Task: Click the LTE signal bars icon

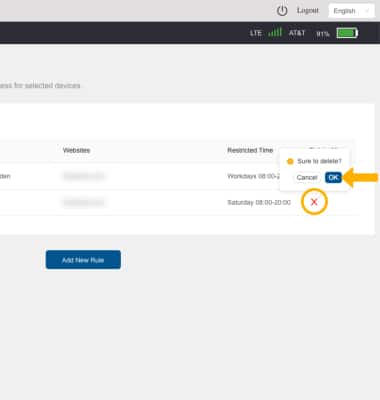Action: (275, 32)
